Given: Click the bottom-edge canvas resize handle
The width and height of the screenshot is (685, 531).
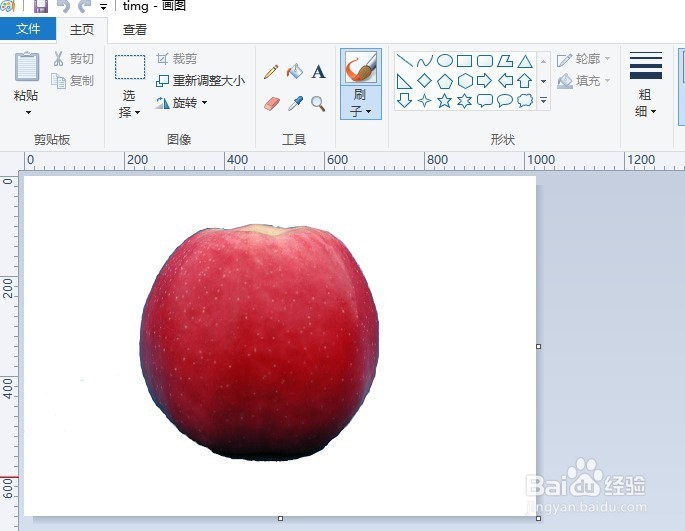Looking at the screenshot, I should click(x=280, y=518).
